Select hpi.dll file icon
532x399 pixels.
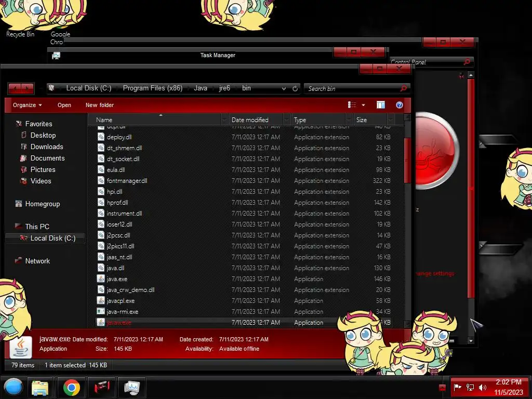(x=101, y=191)
